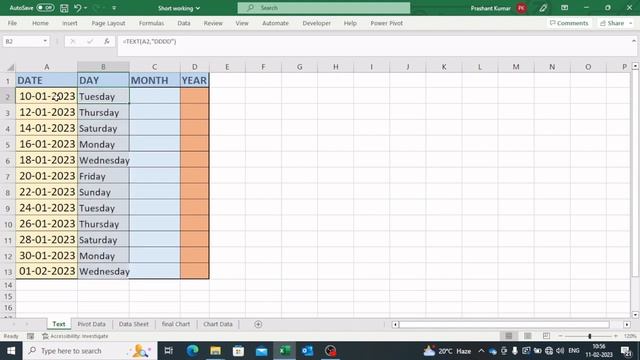This screenshot has width=640, height=360.
Task: Click the Enter checkmark formula icon
Action: [90, 41]
